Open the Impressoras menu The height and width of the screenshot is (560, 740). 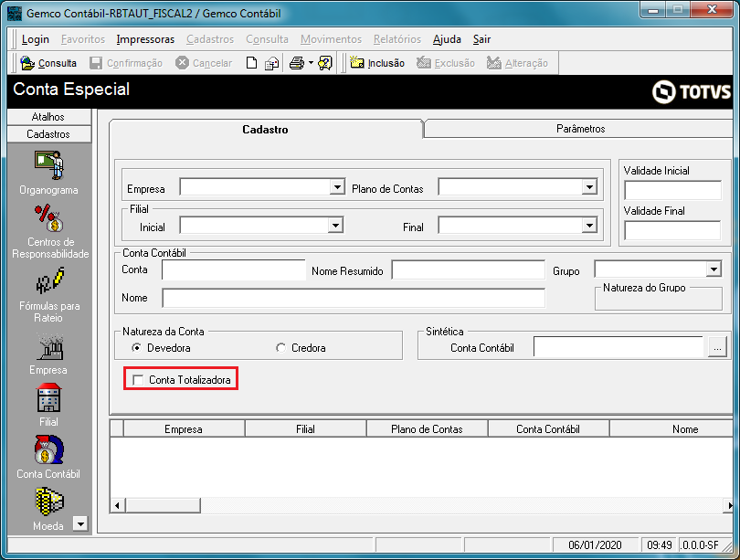point(145,39)
